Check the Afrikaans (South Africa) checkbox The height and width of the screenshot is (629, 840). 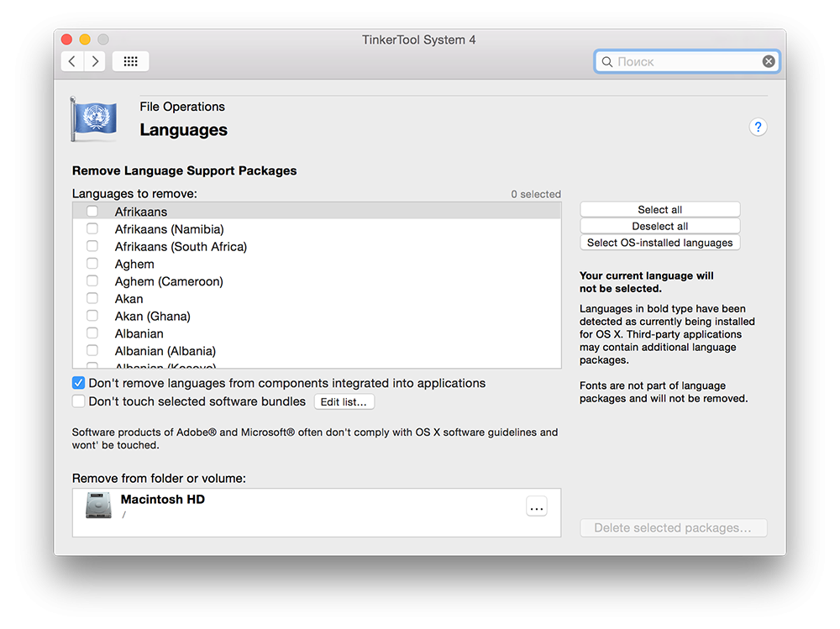[x=92, y=246]
